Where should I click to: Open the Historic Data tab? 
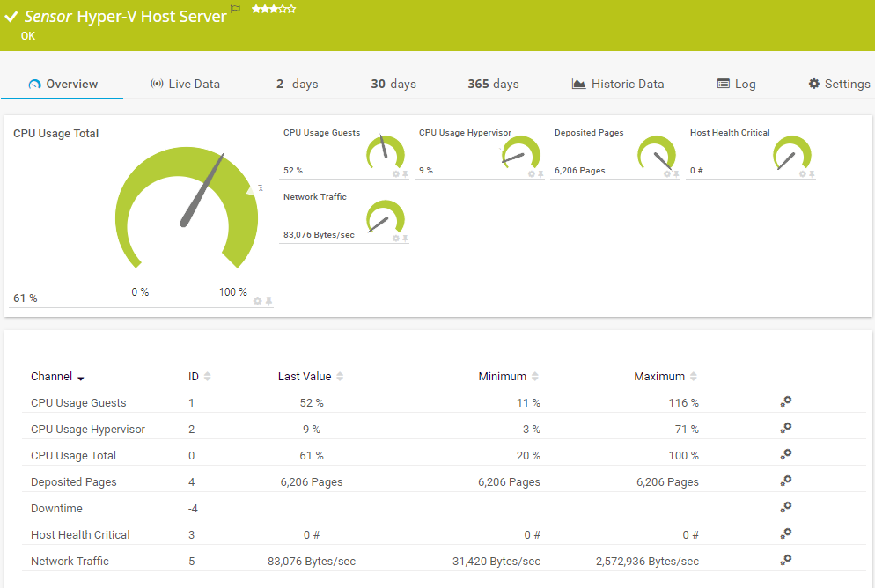[x=618, y=84]
